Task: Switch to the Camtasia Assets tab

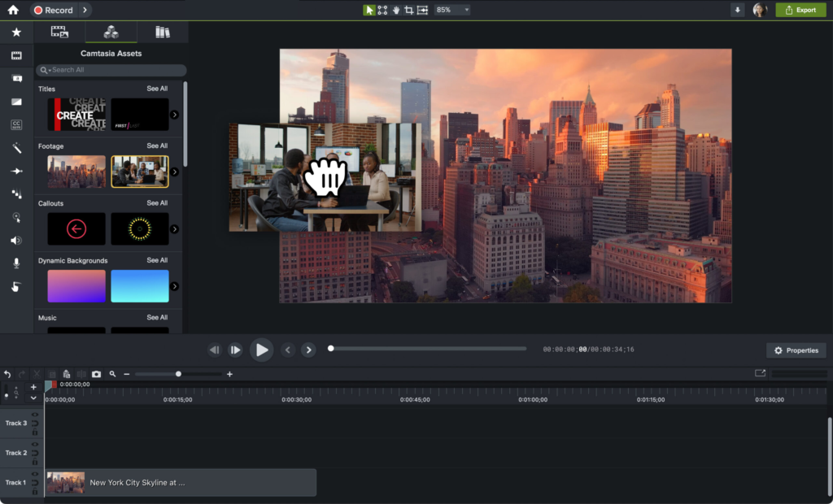Action: click(x=111, y=32)
